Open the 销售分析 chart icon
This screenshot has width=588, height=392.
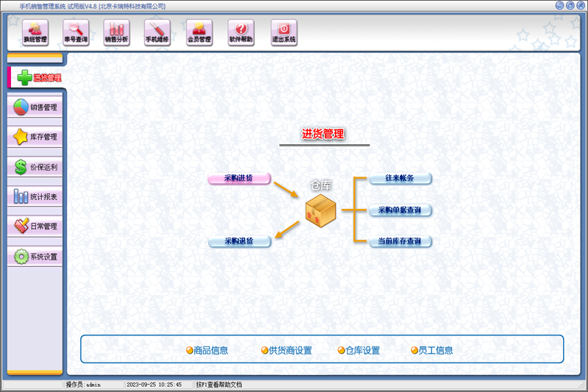[x=117, y=32]
